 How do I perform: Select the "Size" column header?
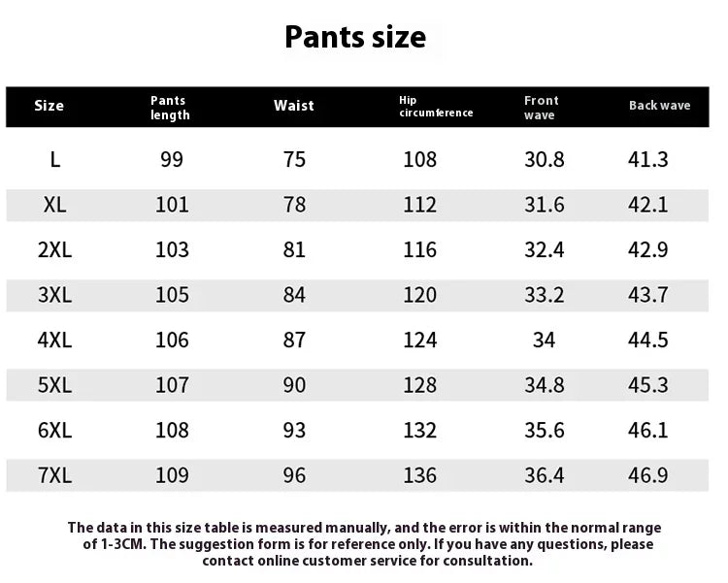click(x=50, y=106)
